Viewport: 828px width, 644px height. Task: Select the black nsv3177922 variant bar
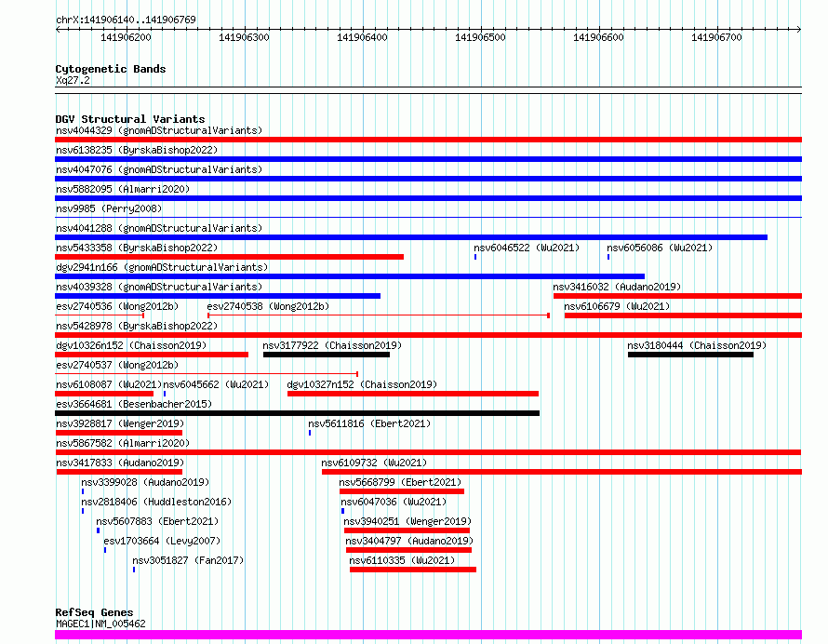coord(327,355)
